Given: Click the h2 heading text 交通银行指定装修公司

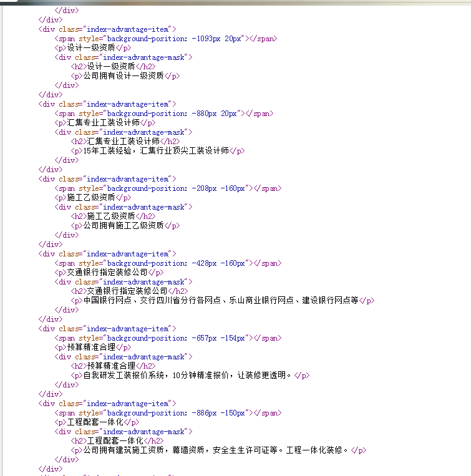Looking at the screenshot, I should 127,291.
